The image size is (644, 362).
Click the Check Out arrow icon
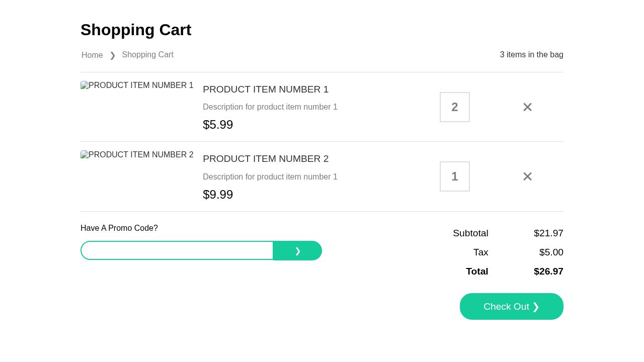(536, 307)
